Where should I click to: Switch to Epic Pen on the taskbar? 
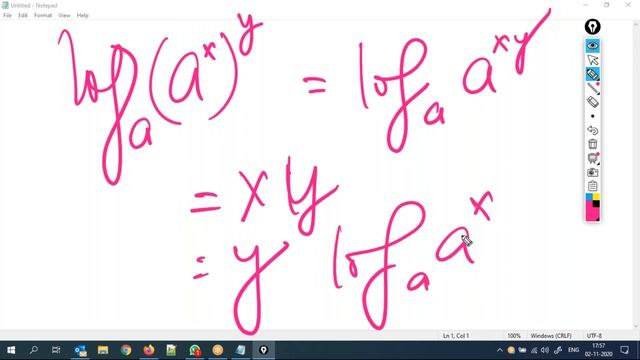pos(264,350)
